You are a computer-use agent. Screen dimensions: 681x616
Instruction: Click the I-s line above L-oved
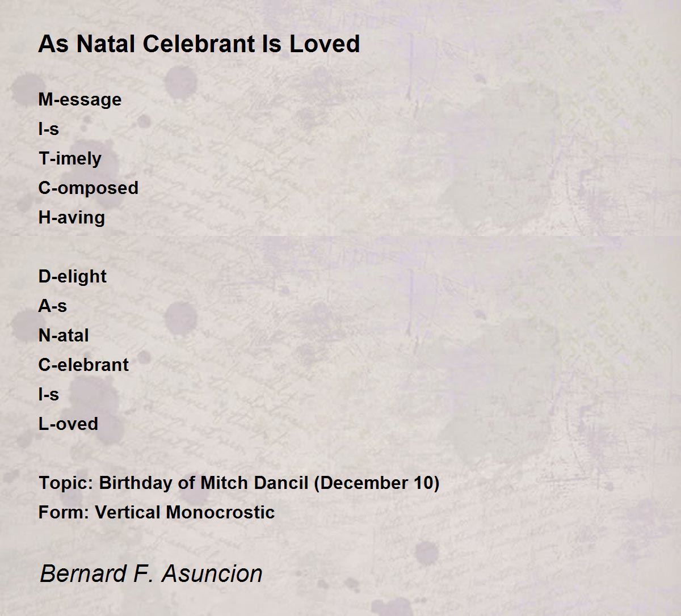point(49,394)
